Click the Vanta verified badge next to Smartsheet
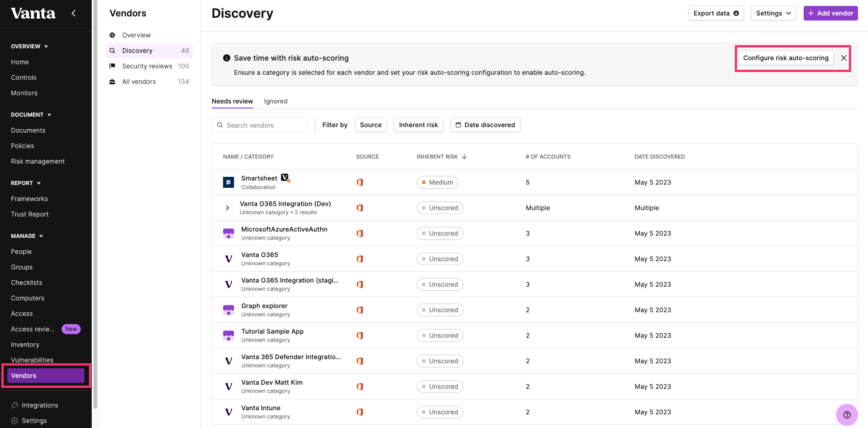 (x=285, y=177)
